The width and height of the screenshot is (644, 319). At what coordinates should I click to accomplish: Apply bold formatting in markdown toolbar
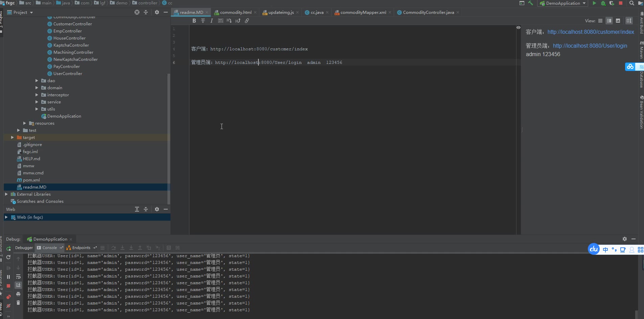pyautogui.click(x=194, y=21)
